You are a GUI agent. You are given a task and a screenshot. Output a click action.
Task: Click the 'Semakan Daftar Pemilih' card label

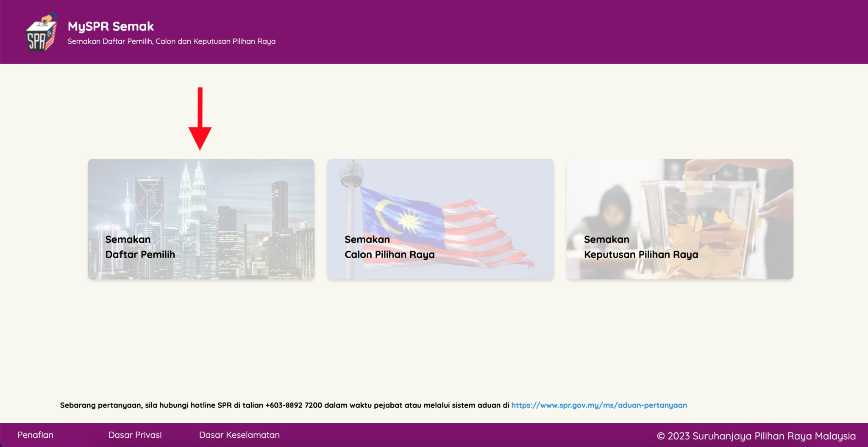[140, 247]
